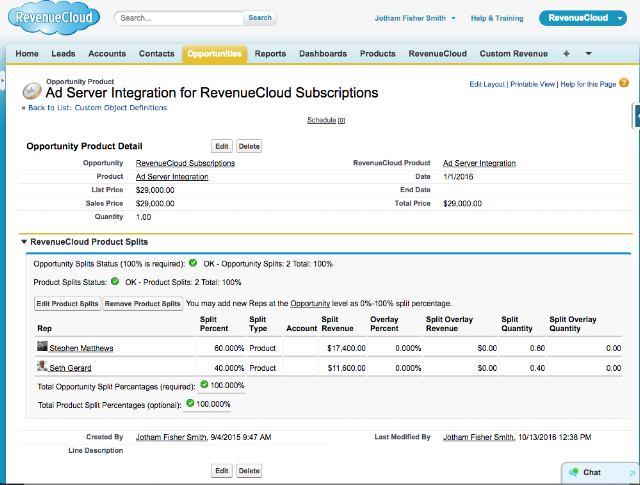
Task: Open Seth Gerard rep link
Action: (70, 368)
